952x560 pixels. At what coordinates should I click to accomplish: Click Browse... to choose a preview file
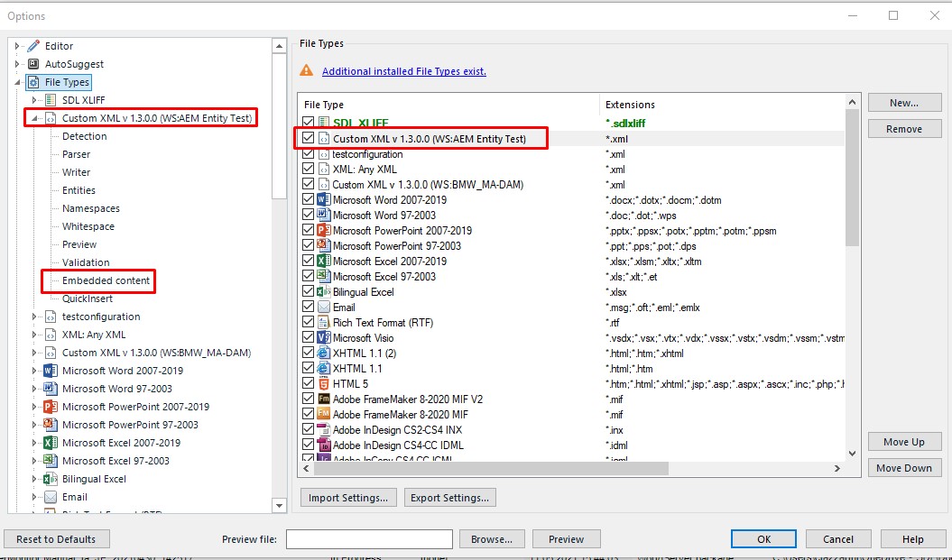pos(491,538)
